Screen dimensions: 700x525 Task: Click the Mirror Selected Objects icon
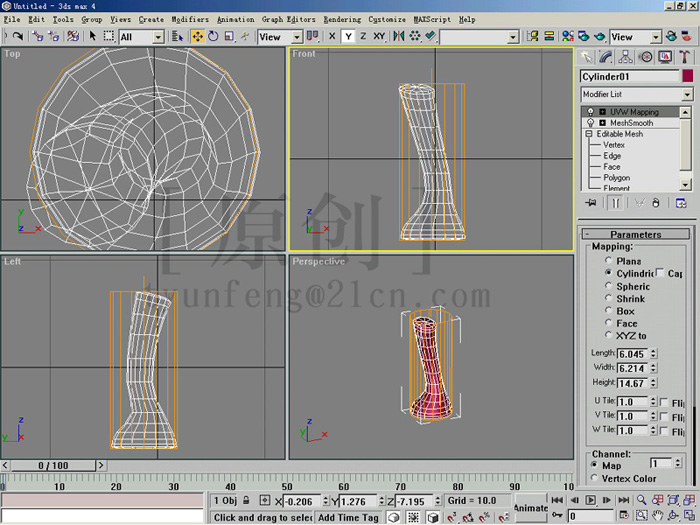(399, 36)
